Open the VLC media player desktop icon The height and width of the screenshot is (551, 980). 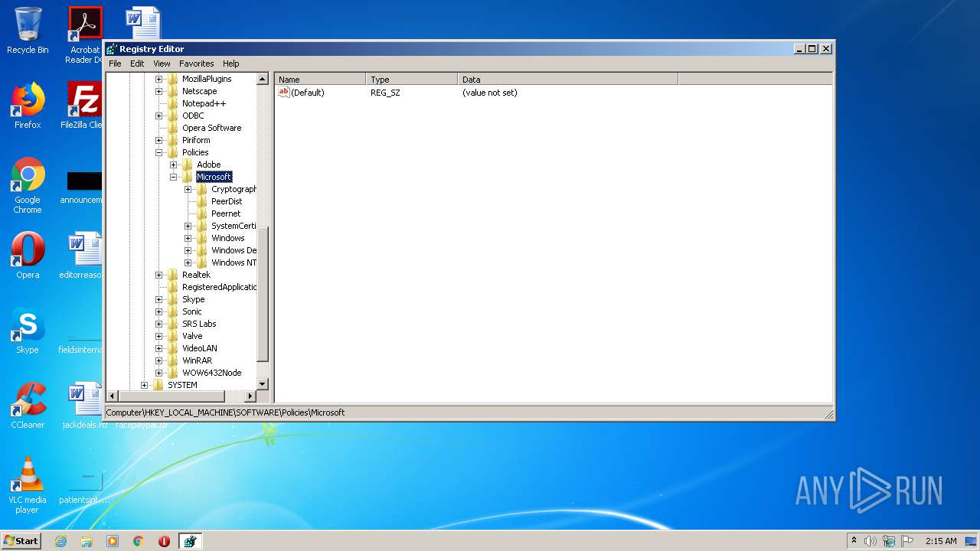[x=28, y=485]
